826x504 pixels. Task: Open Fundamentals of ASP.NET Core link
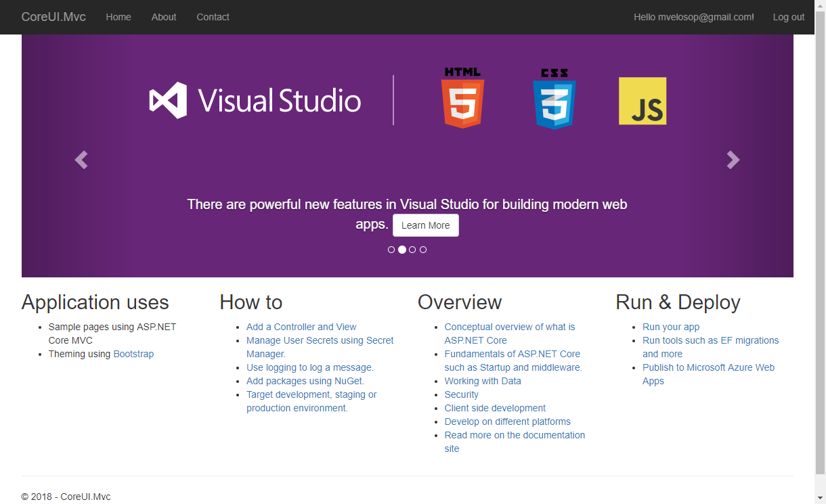(x=513, y=361)
